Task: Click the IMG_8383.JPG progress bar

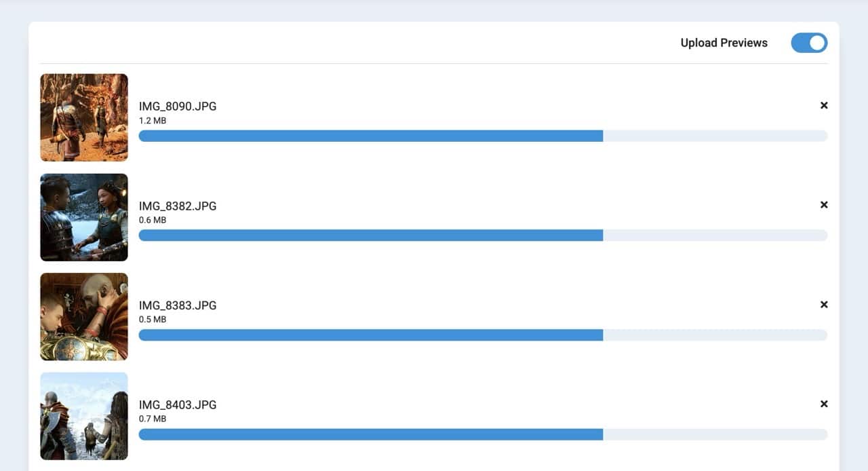Action: click(483, 335)
